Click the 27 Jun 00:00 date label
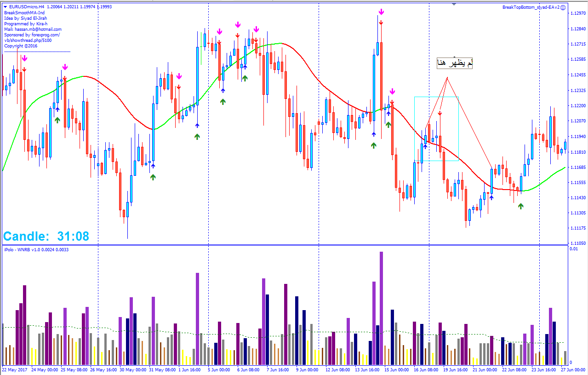 pos(574,369)
